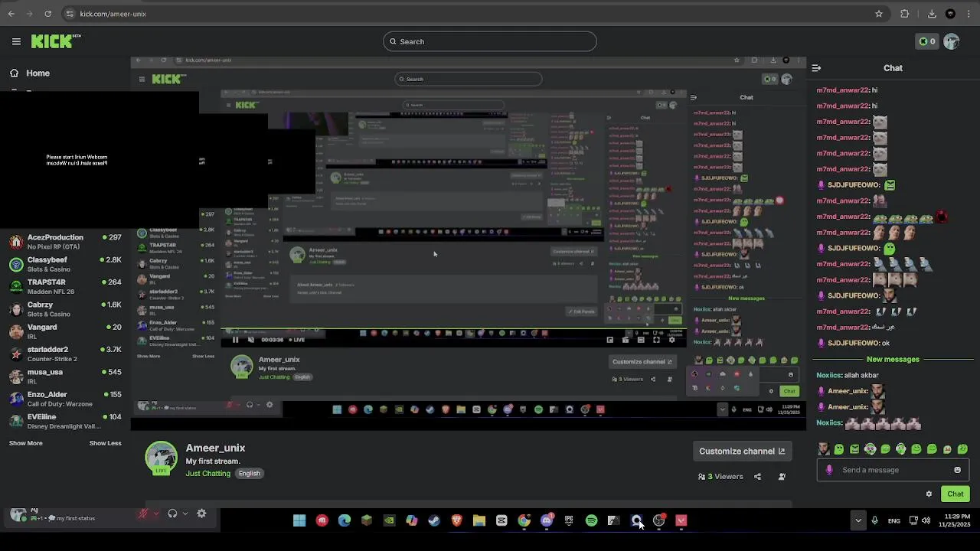
Task: Open dropdown arrow beside Discord headphones
Action: [185, 514]
